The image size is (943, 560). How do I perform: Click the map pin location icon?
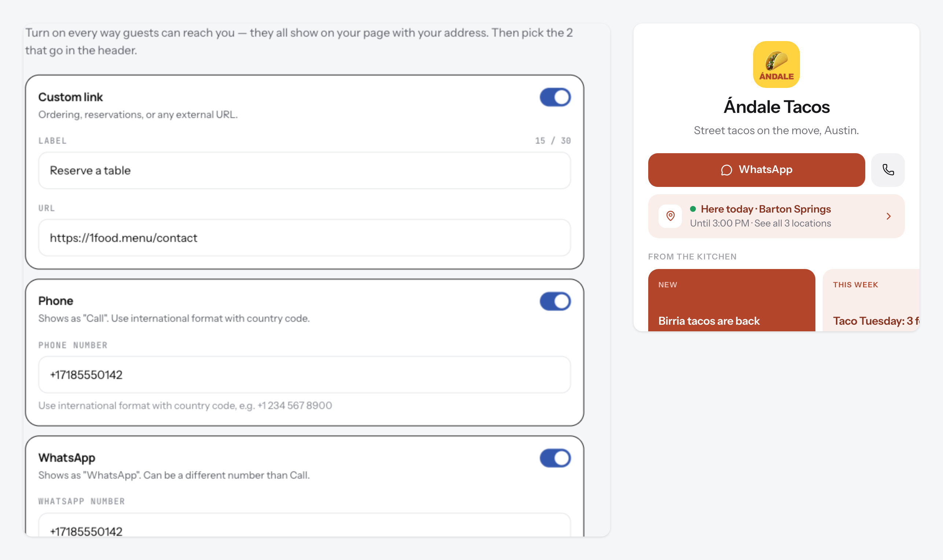click(670, 216)
